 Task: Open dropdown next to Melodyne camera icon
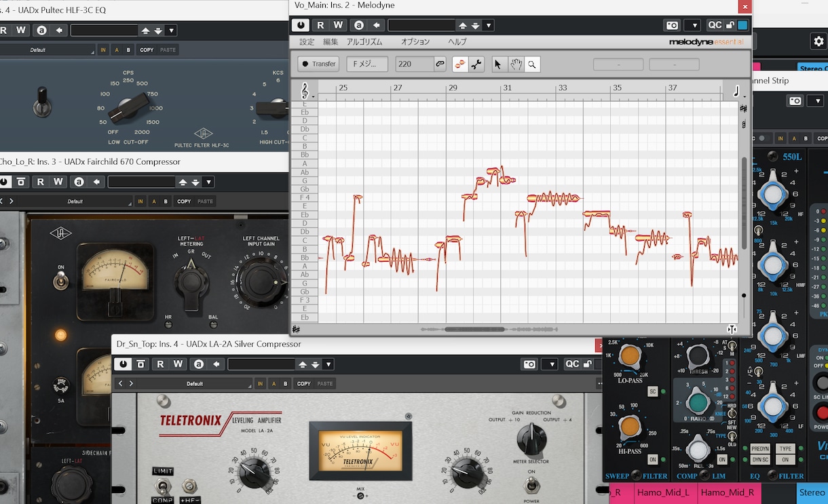pyautogui.click(x=692, y=25)
